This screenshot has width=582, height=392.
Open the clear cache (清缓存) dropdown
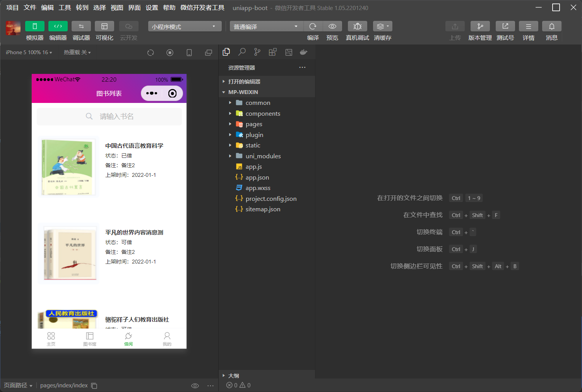coord(383,26)
